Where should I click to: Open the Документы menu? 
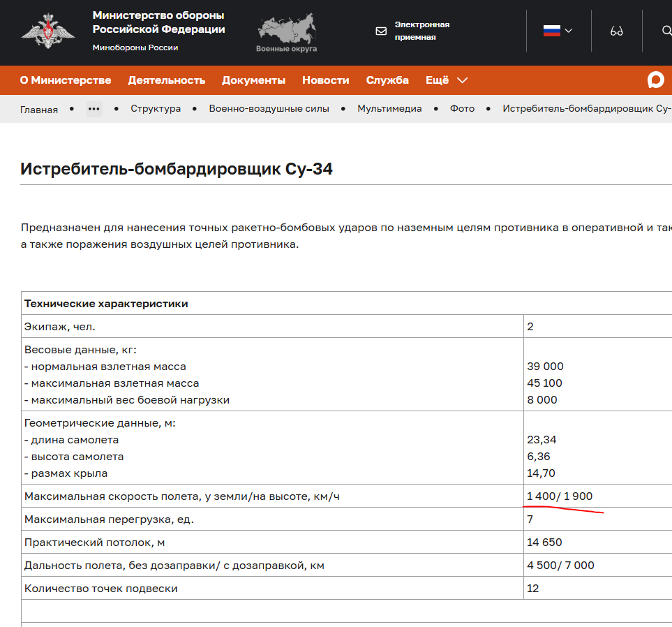(254, 80)
